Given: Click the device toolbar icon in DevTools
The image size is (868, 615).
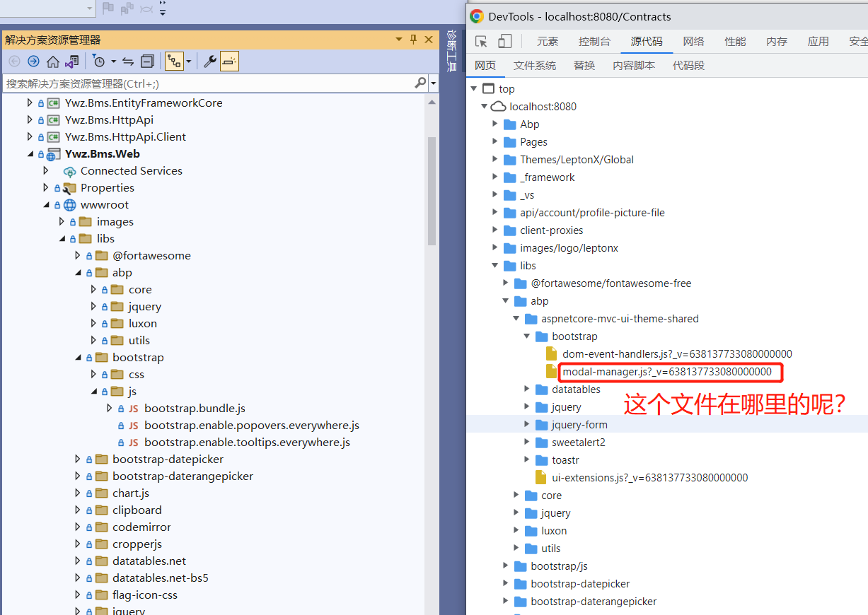Looking at the screenshot, I should point(504,41).
